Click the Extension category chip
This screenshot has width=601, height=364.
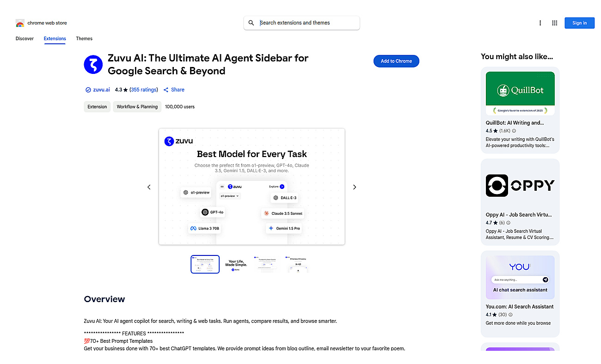pyautogui.click(x=97, y=107)
